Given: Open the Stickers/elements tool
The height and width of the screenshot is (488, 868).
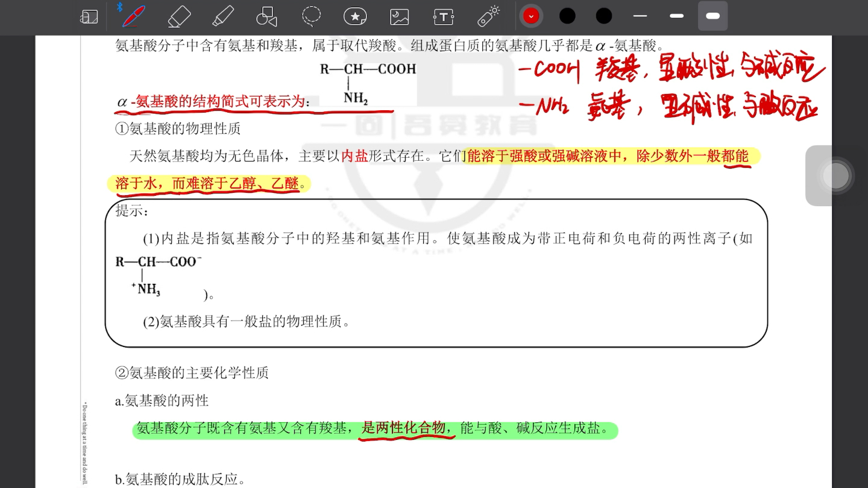Looking at the screenshot, I should (355, 17).
